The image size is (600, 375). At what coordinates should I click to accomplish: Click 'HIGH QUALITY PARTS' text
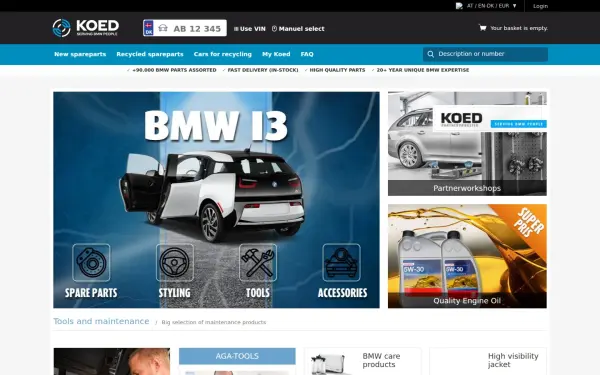[x=337, y=70]
